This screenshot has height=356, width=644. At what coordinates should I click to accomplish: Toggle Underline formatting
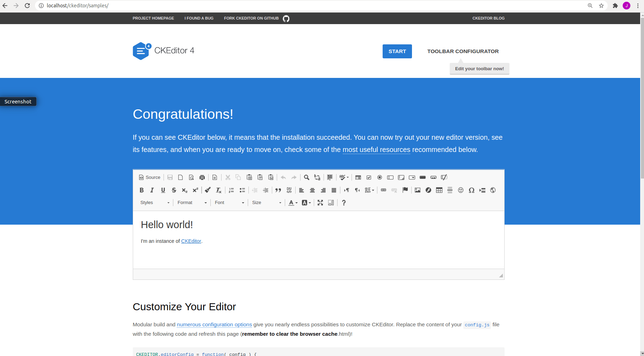pos(163,190)
